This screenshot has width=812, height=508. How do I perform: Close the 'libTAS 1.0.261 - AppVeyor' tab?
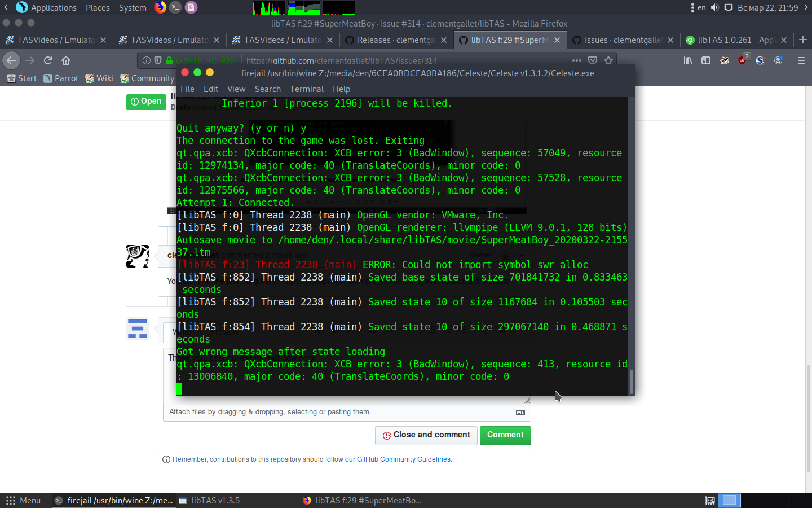click(x=784, y=40)
